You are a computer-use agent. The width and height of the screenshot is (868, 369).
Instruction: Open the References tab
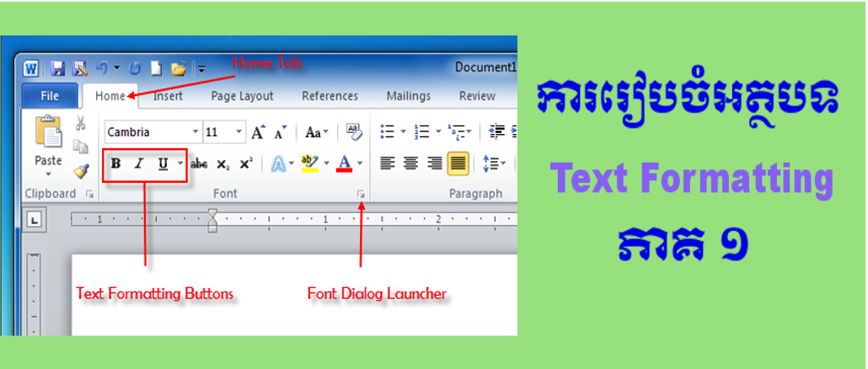click(330, 96)
